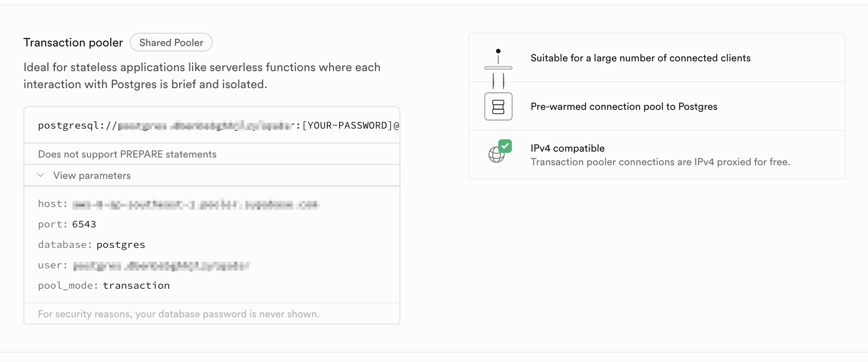The image size is (868, 362).
Task: Click the [YOUR-PASSWORD] placeholder text
Action: (347, 125)
